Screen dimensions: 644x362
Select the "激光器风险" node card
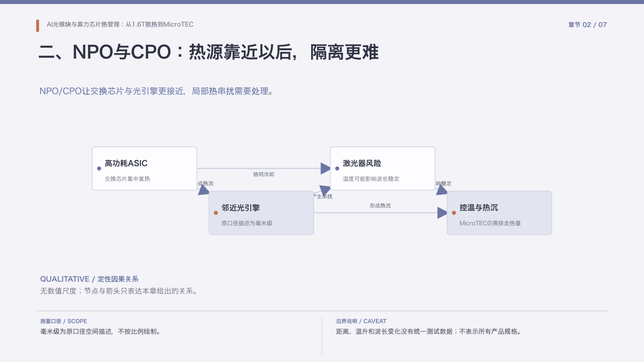coord(382,169)
